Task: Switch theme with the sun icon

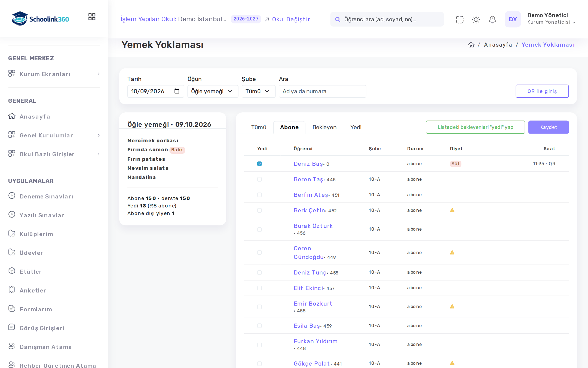Action: click(476, 19)
